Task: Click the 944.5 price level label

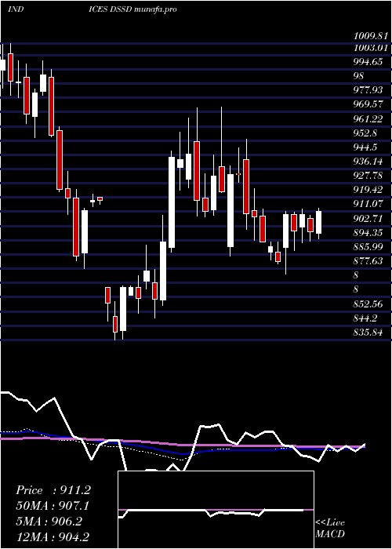Action: click(x=365, y=147)
